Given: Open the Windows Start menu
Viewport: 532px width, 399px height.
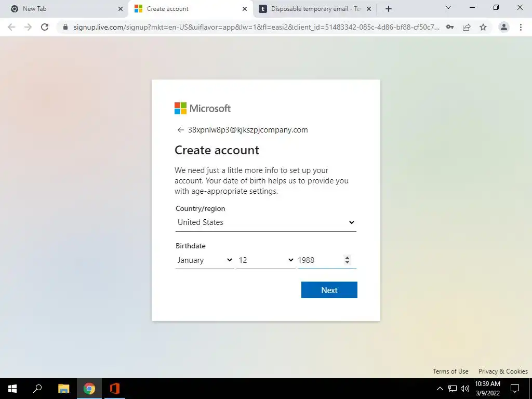Looking at the screenshot, I should point(12,389).
